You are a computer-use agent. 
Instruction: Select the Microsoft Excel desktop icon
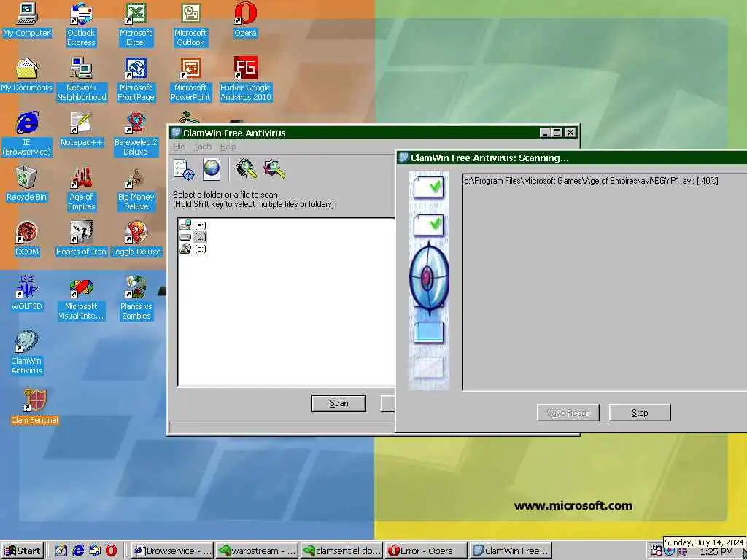pyautogui.click(x=136, y=25)
